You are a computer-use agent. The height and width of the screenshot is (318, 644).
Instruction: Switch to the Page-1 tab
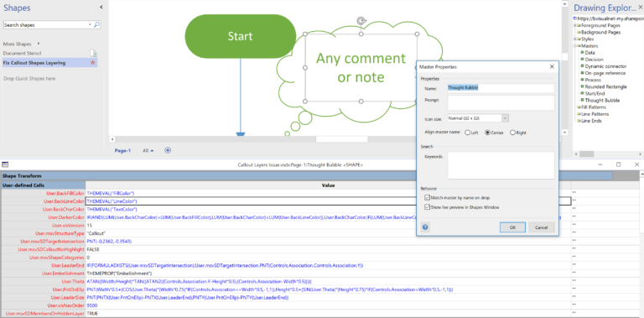click(122, 151)
